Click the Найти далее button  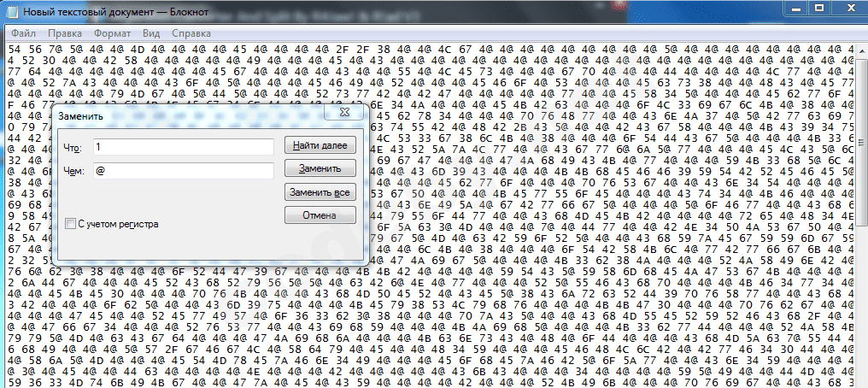coord(320,146)
